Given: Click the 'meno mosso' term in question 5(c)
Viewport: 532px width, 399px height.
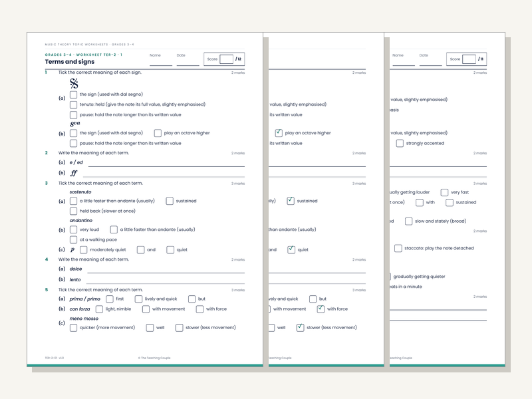Looking at the screenshot, I should click(84, 319).
